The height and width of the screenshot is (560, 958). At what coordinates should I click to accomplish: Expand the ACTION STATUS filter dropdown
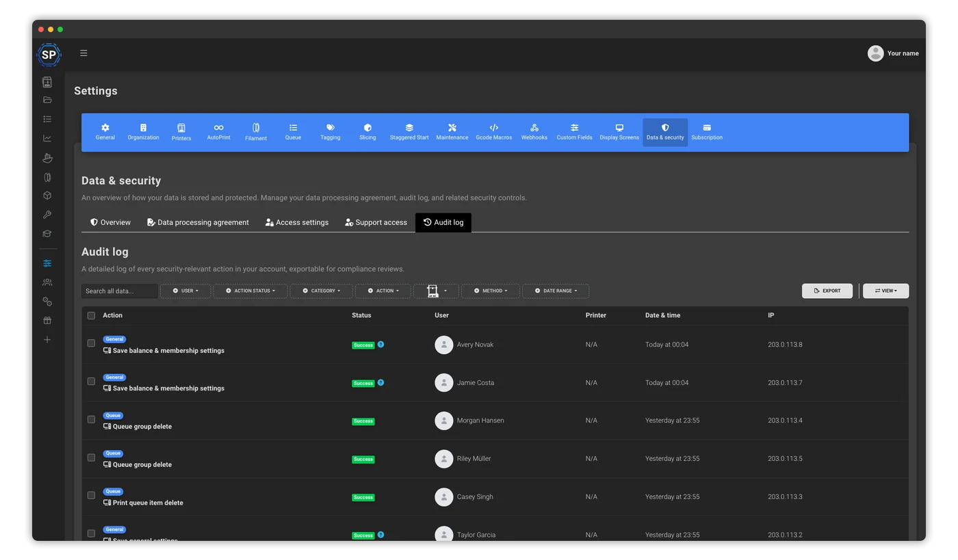[250, 291]
